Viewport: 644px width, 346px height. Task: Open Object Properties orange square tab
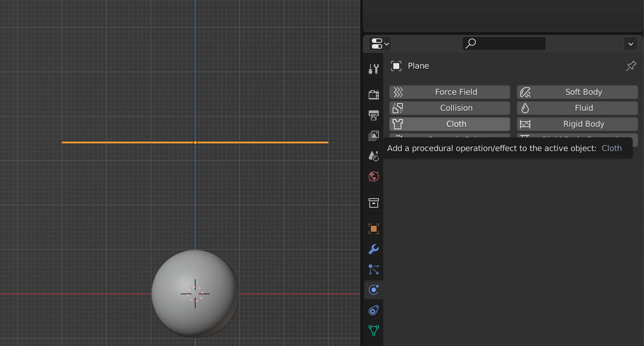pyautogui.click(x=374, y=228)
